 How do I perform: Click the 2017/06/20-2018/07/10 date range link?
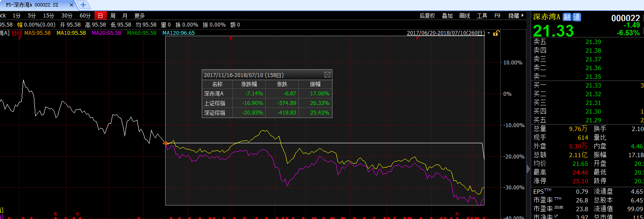pos(446,33)
